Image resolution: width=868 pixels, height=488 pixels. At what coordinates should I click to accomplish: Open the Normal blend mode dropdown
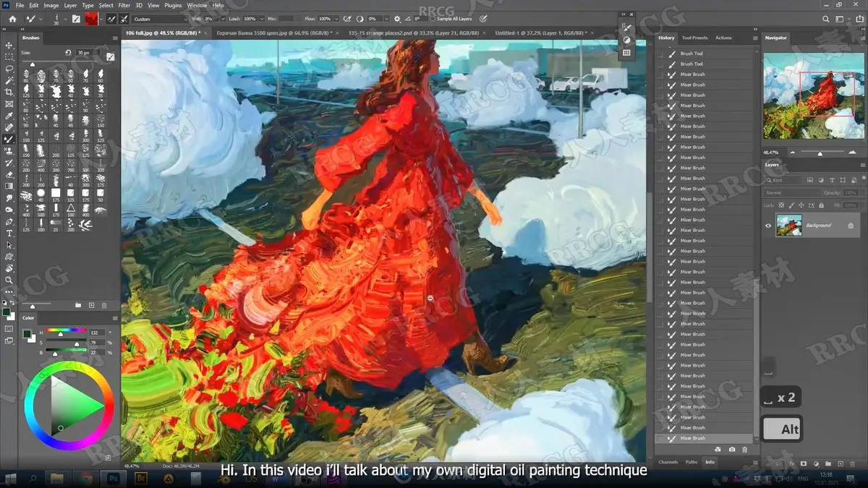[x=791, y=193]
